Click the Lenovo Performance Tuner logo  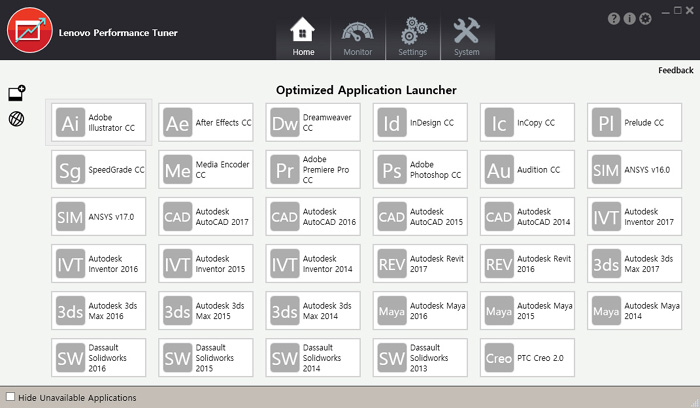click(30, 30)
